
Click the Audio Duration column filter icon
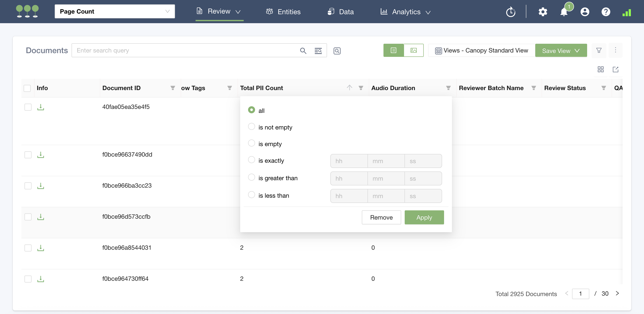pos(448,88)
